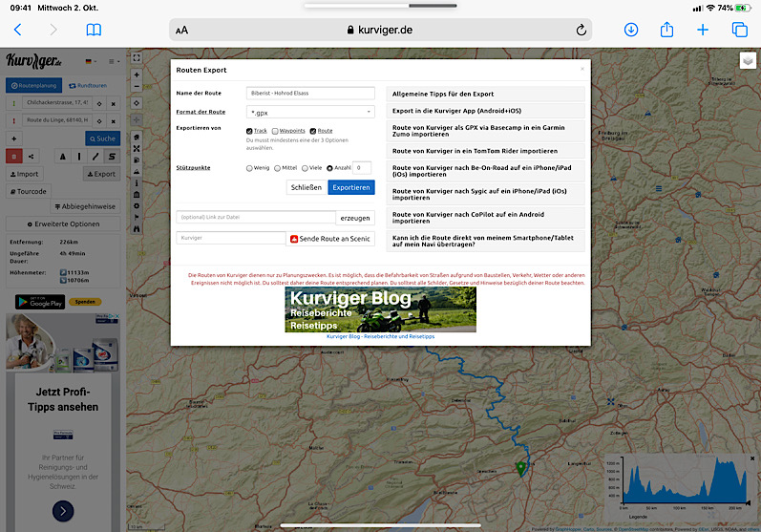This screenshot has width=761, height=532.
Task: Expand Erweiterte Optionen
Action: pos(63,224)
